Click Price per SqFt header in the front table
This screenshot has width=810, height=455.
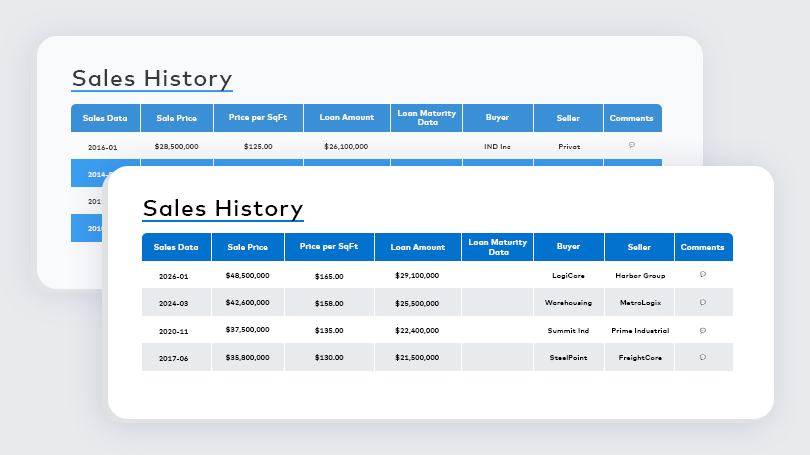click(x=329, y=247)
